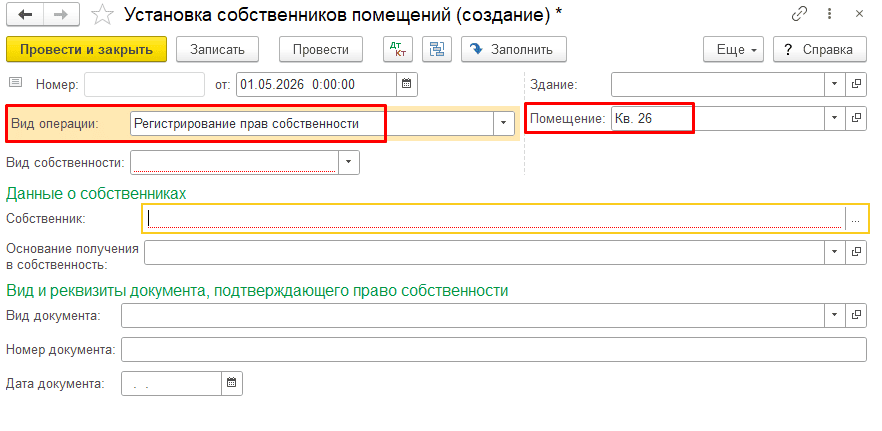Expand the Здание dropdown list
882x431 pixels.
point(835,84)
